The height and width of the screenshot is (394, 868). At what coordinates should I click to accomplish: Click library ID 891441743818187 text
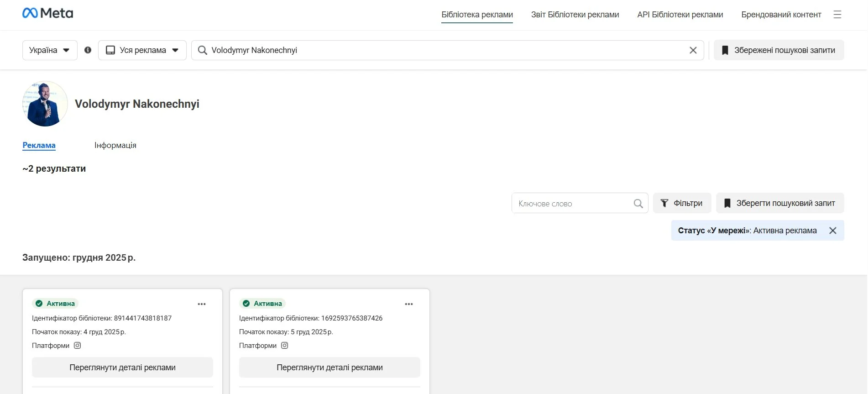click(x=102, y=318)
